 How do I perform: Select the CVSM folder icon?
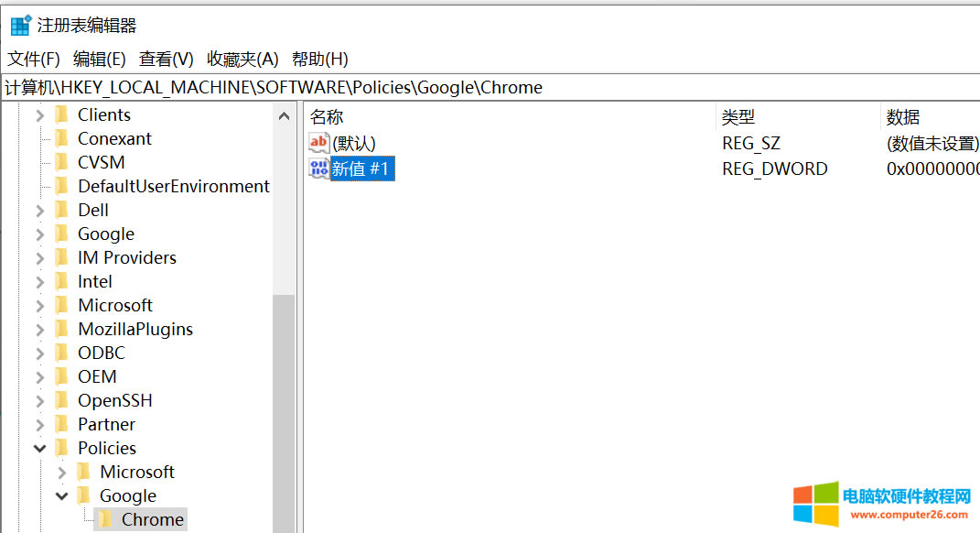pyautogui.click(x=62, y=162)
